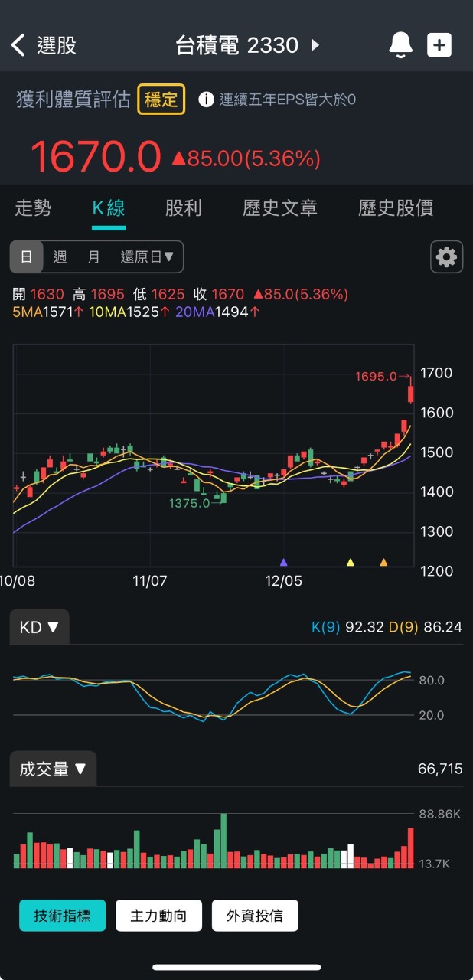Tap the yellow triangle event marker
This screenshot has width=473, height=980.
coord(351,562)
